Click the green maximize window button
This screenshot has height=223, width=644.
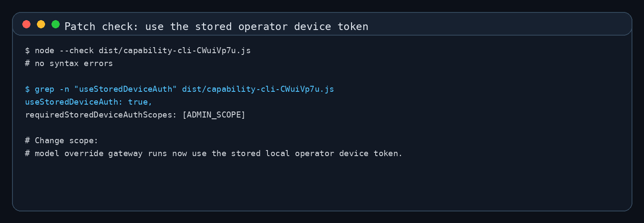click(x=55, y=24)
